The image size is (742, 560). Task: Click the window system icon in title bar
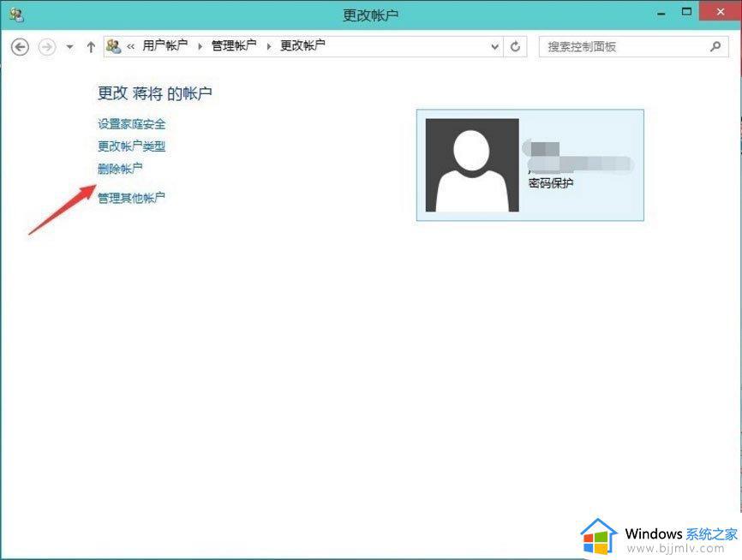[16, 15]
